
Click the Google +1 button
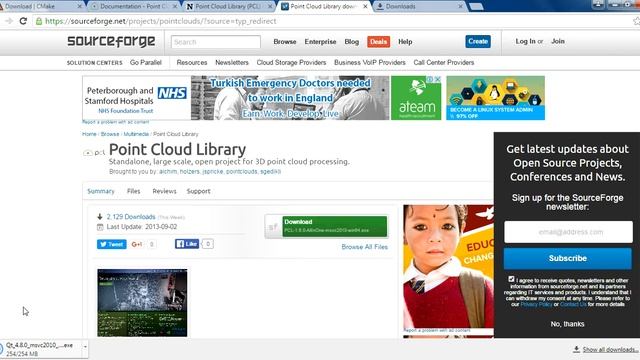pos(137,244)
